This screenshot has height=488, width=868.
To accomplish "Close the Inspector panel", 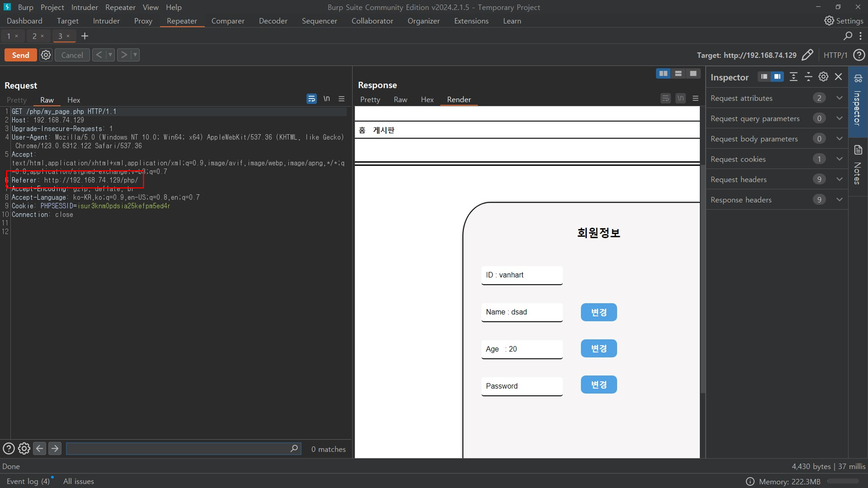I will [838, 77].
